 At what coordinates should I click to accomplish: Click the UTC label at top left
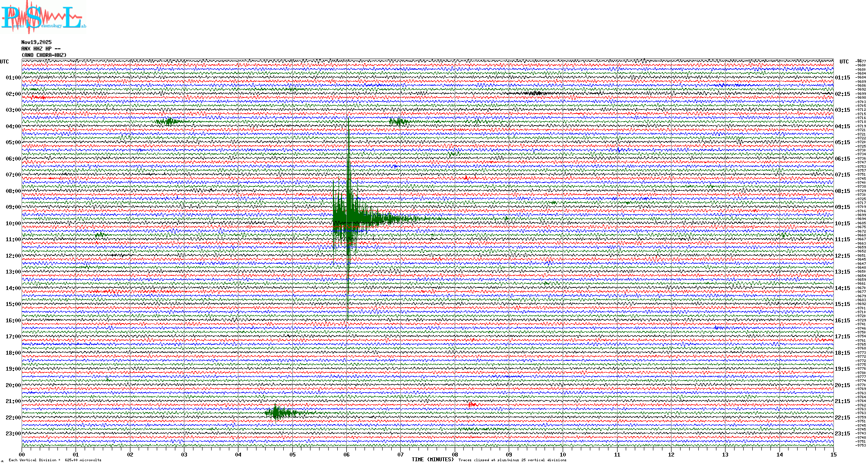(4, 62)
